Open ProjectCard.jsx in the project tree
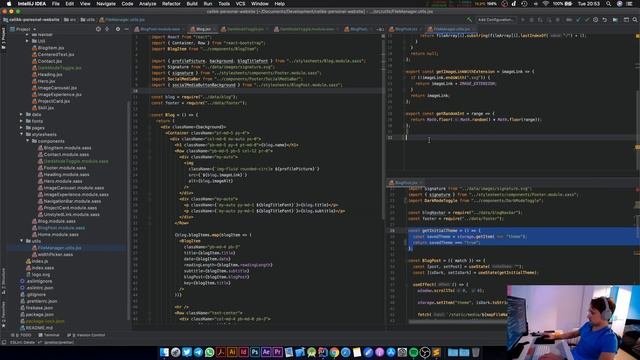 51,101
